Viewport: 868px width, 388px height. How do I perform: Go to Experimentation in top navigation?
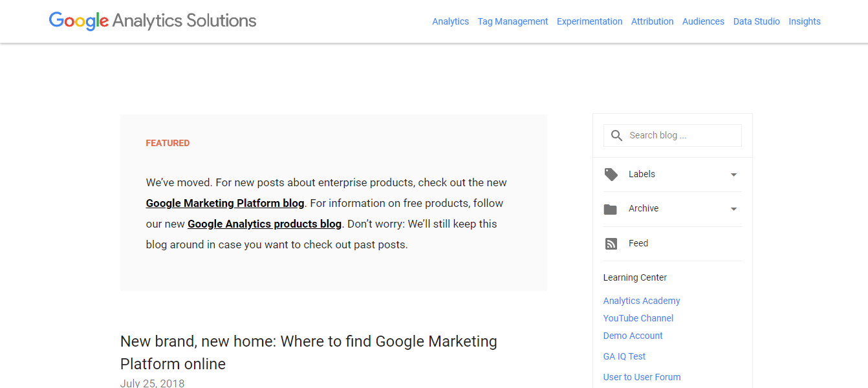pyautogui.click(x=589, y=21)
